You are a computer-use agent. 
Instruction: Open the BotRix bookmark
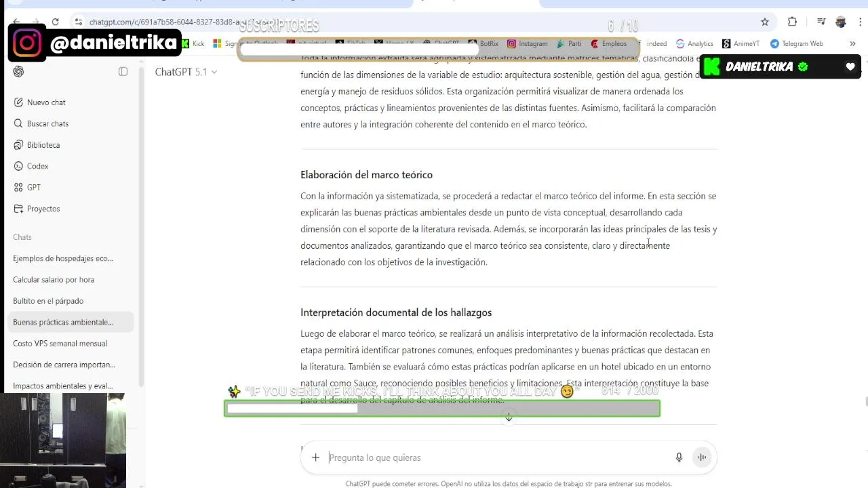tap(484, 43)
